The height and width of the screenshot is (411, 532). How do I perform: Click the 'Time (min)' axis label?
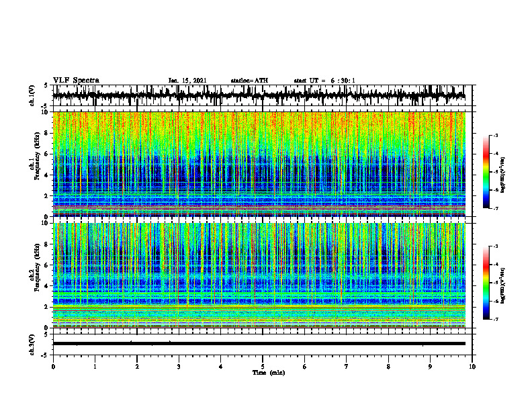click(269, 373)
